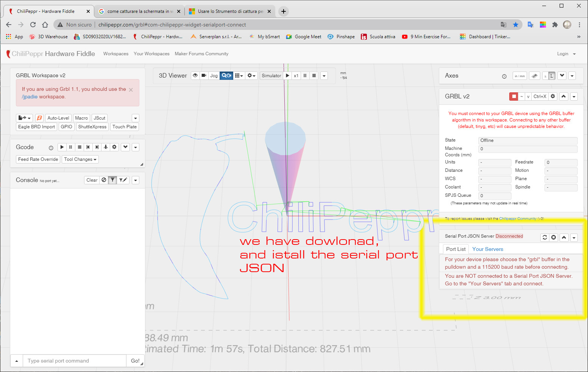588x372 pixels.
Task: Refresh the Serial Port JSON Server list
Action: (545, 237)
